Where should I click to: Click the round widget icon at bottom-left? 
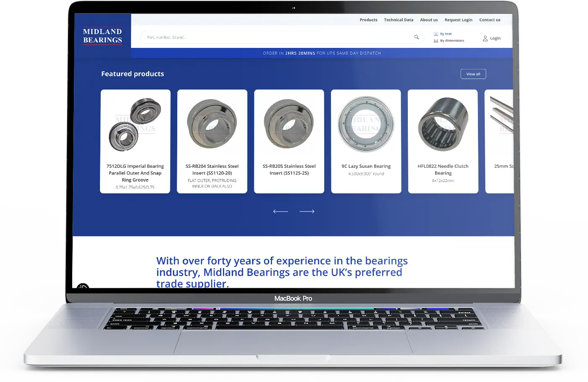coord(83,287)
